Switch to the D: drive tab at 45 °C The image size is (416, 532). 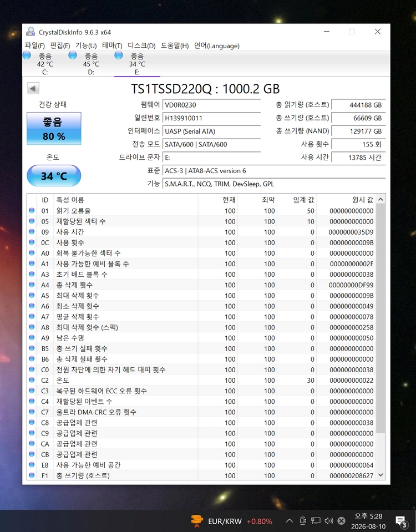click(91, 64)
